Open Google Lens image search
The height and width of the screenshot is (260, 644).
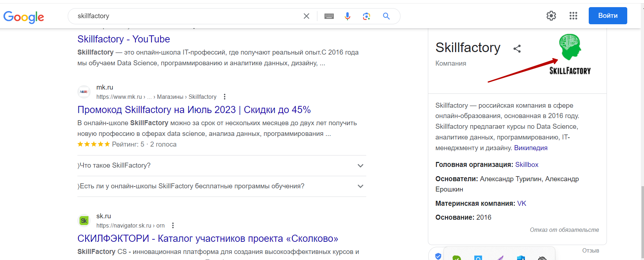point(366,16)
